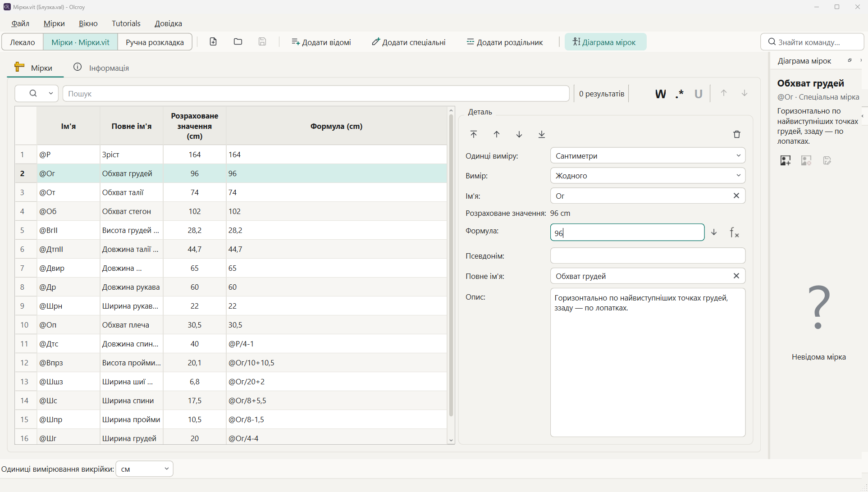Delete the selected measurement with the trash icon
868x492 pixels.
[737, 134]
